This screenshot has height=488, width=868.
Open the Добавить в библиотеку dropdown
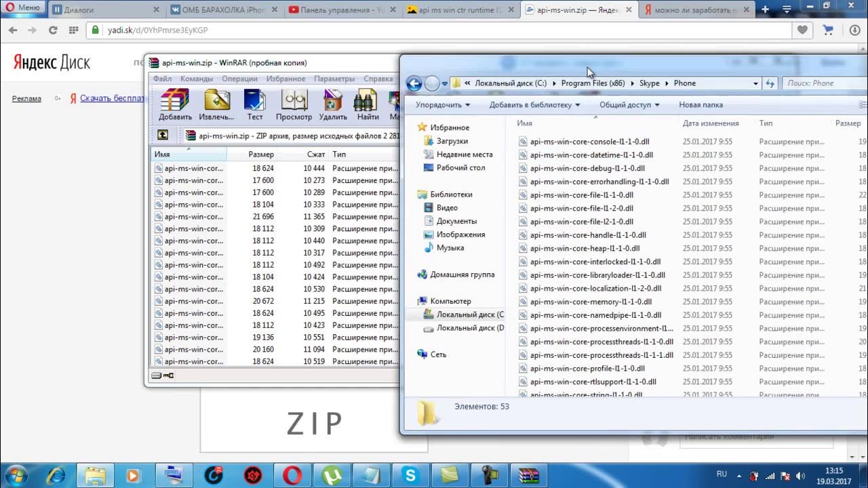[535, 105]
